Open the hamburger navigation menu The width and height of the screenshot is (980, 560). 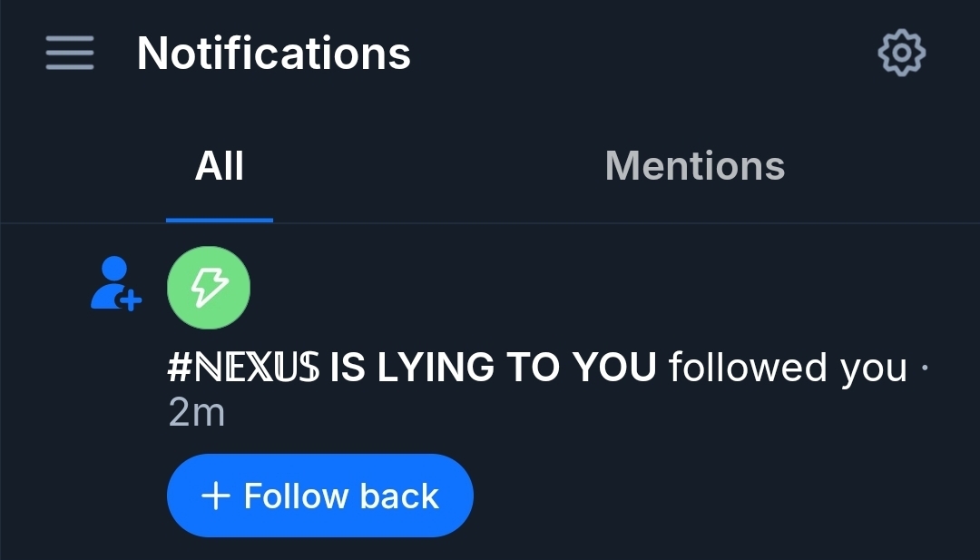coord(70,53)
